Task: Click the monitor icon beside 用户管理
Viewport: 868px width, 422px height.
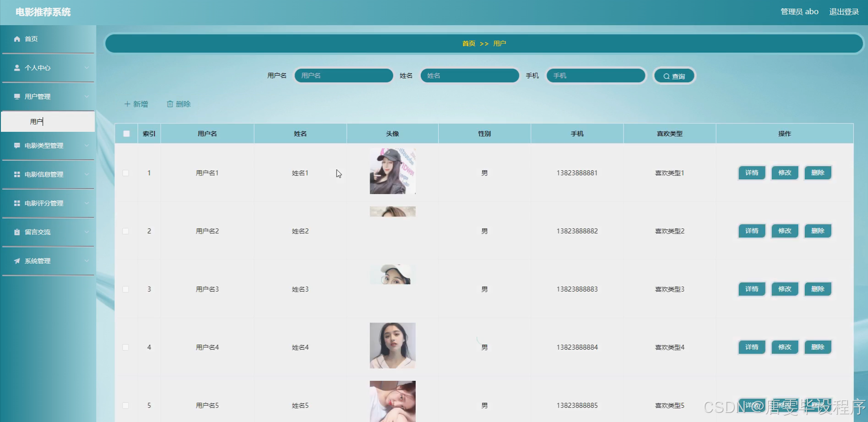Action: point(17,97)
